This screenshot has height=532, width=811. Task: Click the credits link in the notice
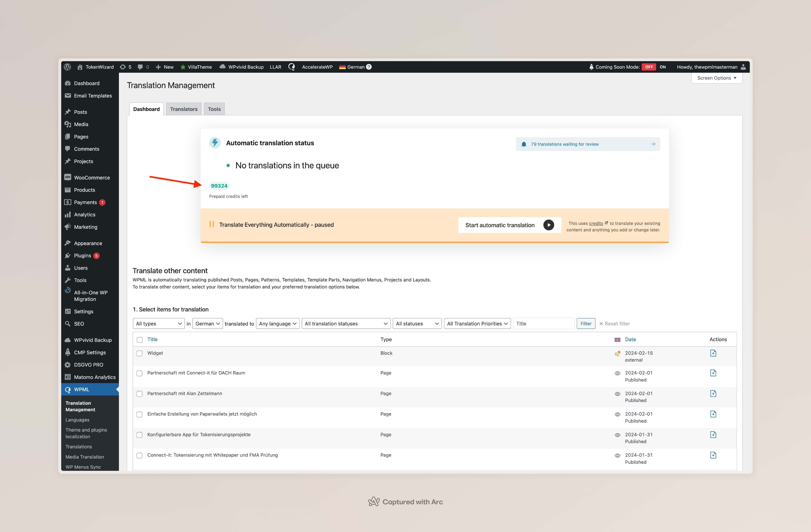(x=596, y=223)
